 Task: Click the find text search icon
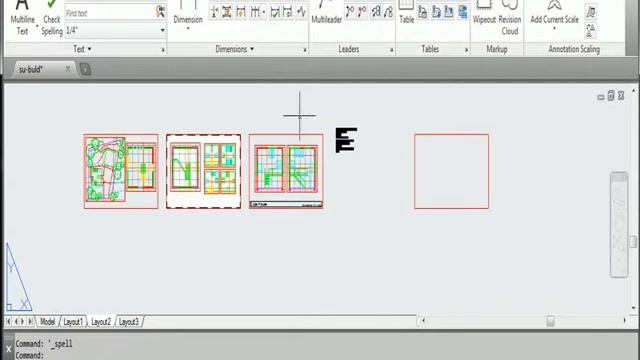click(160, 12)
